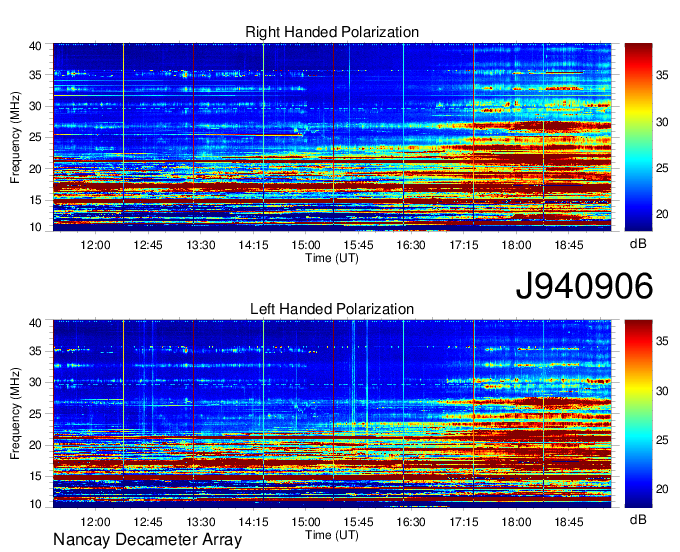
Task: Click the Right Handed plot's dB colorbar
Action: tap(638, 137)
